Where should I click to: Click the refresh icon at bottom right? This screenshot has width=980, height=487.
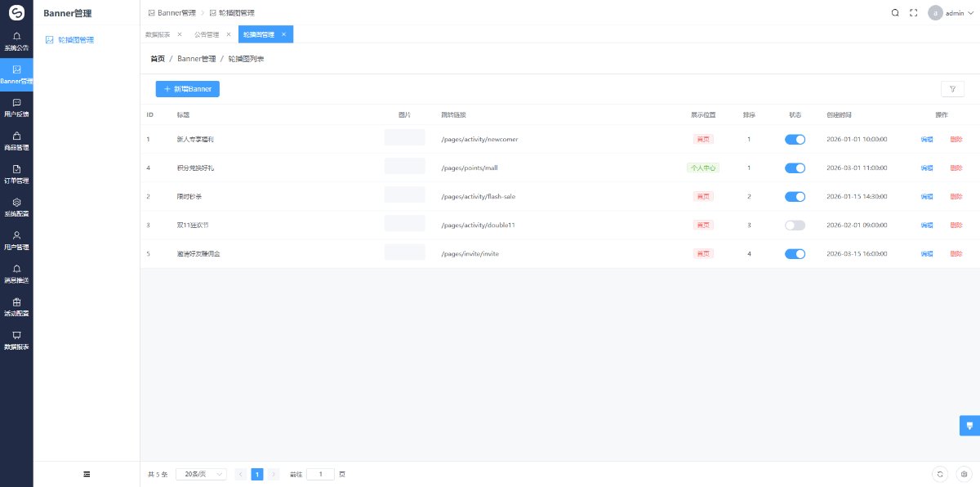tap(941, 474)
